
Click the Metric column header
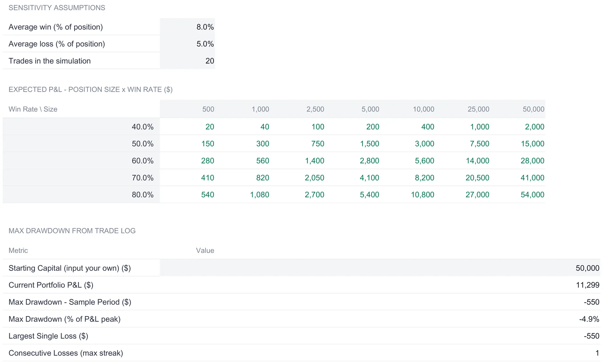(x=18, y=250)
